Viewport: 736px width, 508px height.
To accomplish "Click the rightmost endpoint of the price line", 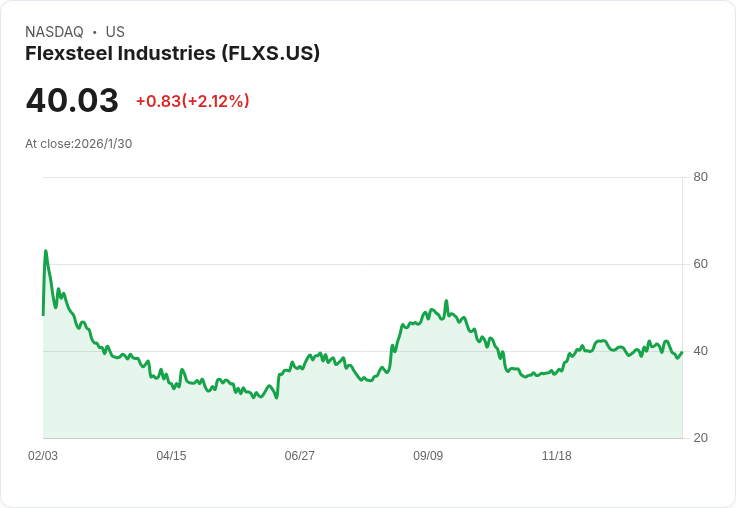I will (x=682, y=351).
